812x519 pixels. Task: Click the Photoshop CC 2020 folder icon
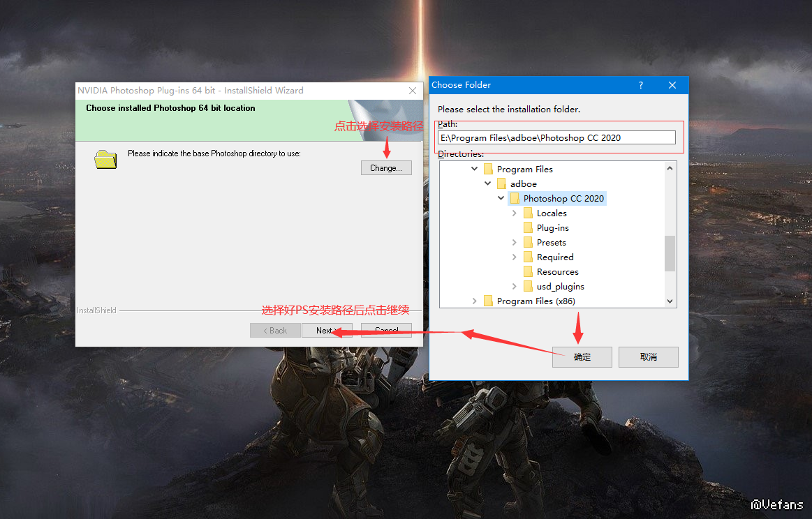click(515, 198)
